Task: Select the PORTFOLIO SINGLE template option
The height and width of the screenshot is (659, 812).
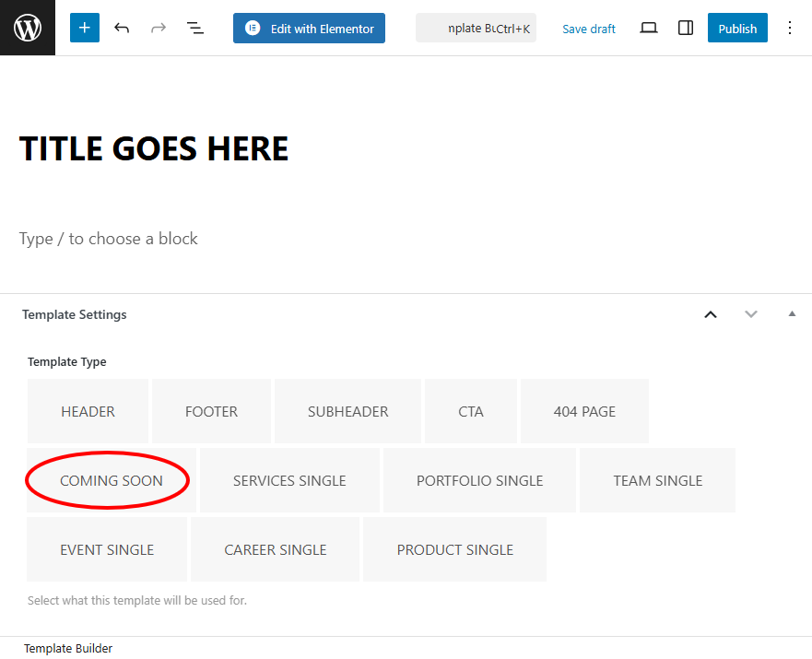Action: coord(479,480)
